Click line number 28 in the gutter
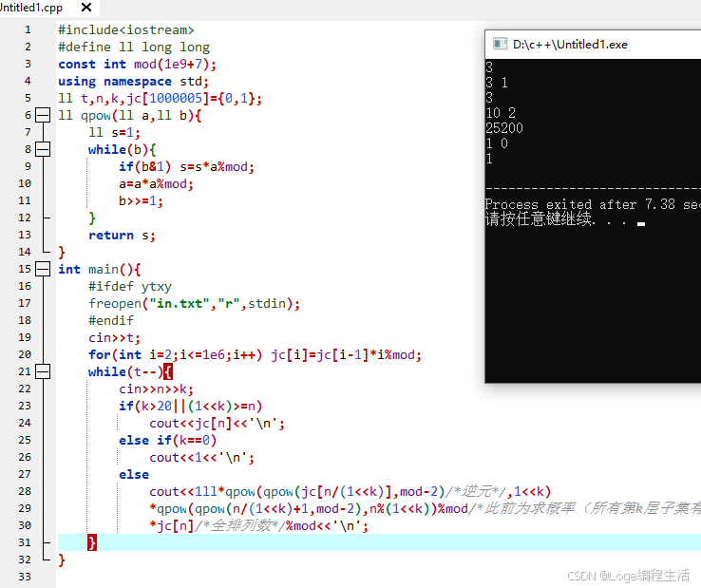Image resolution: width=701 pixels, height=588 pixels. point(25,491)
